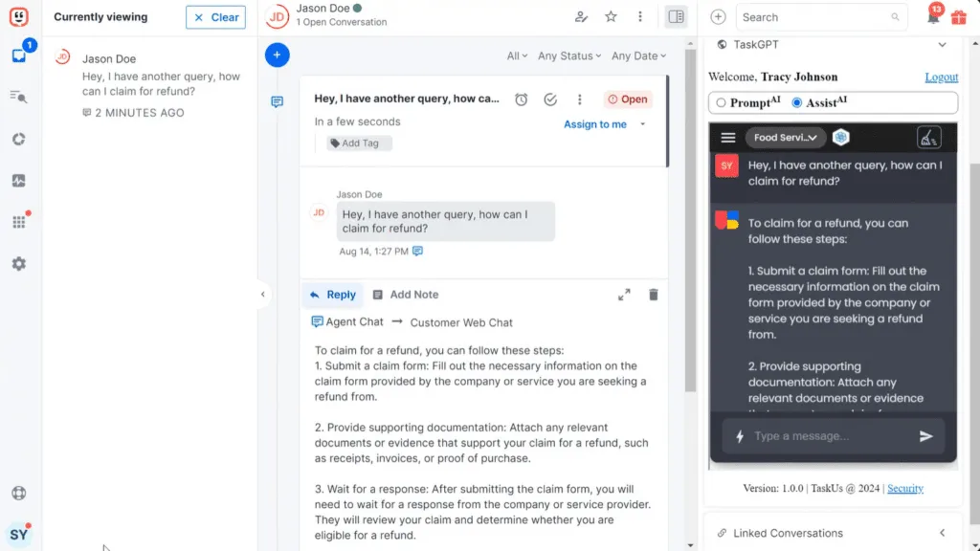Screen dimensions: 980x551
Task: Open the Food Service category dropdown
Action: click(x=785, y=138)
